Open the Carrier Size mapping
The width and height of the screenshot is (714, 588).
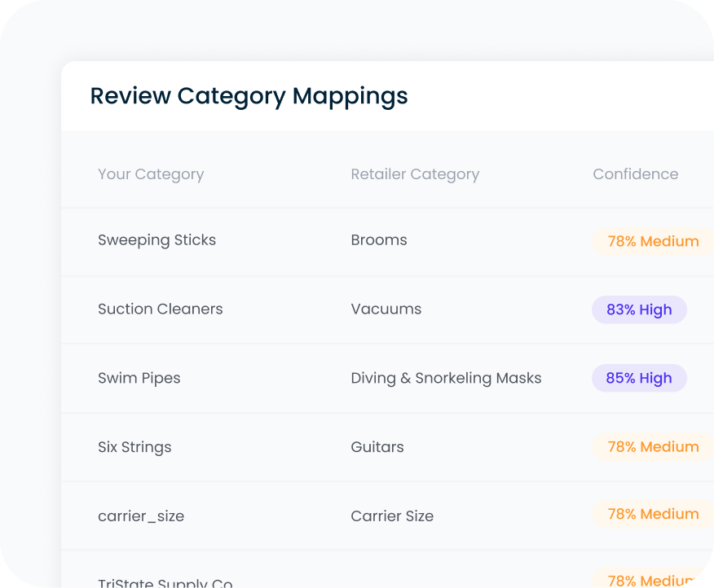(x=392, y=515)
